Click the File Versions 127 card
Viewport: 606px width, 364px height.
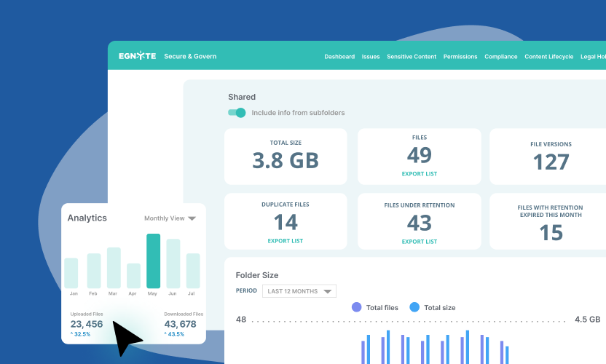[551, 156]
